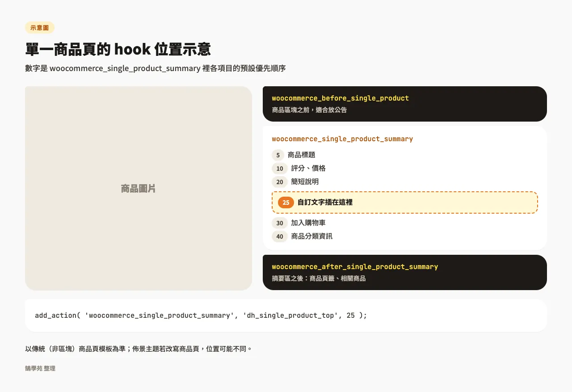The height and width of the screenshot is (392, 572).
Task: Click woocommerce_after_single_product_summary hook name
Action: pyautogui.click(x=355, y=267)
